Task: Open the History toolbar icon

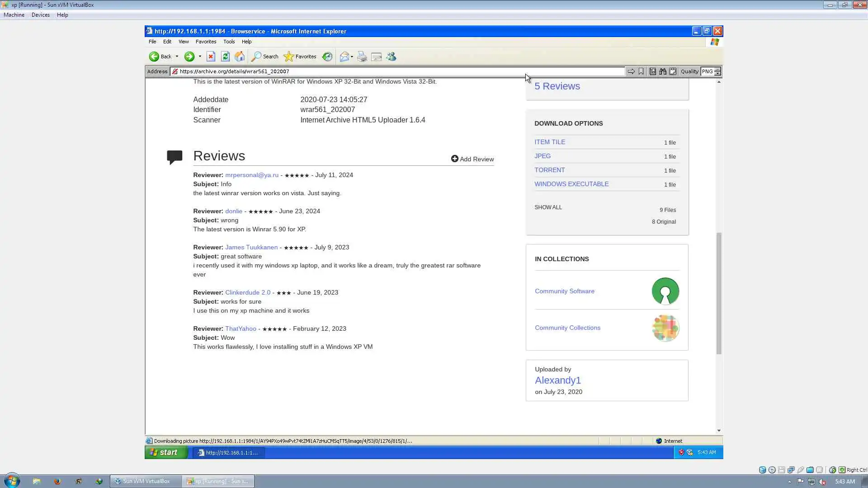Action: 327,56
